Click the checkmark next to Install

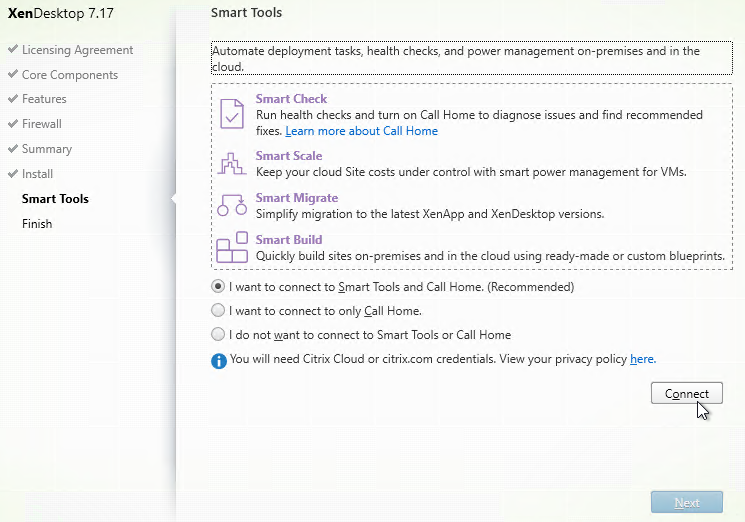[x=13, y=173]
